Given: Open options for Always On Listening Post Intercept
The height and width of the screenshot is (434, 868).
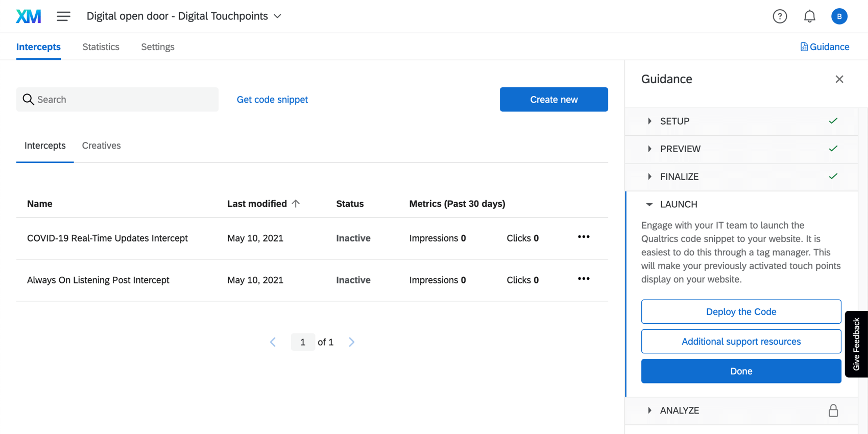Looking at the screenshot, I should pos(584,279).
